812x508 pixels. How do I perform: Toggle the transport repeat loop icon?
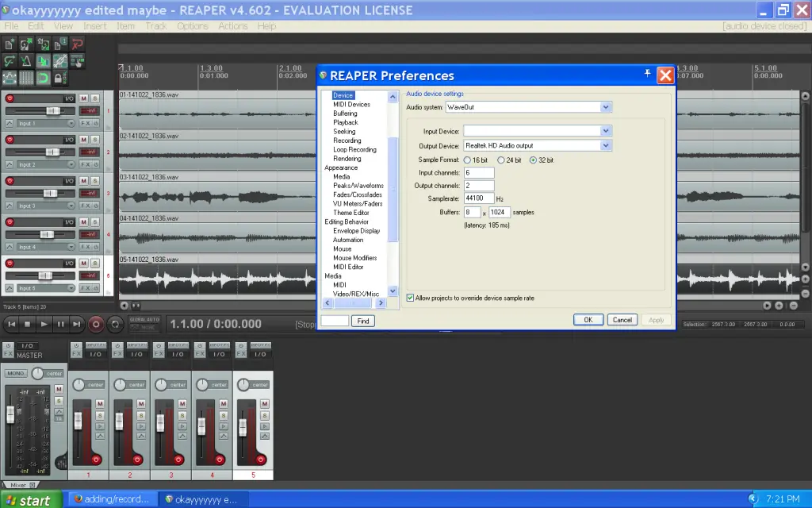[x=116, y=324]
